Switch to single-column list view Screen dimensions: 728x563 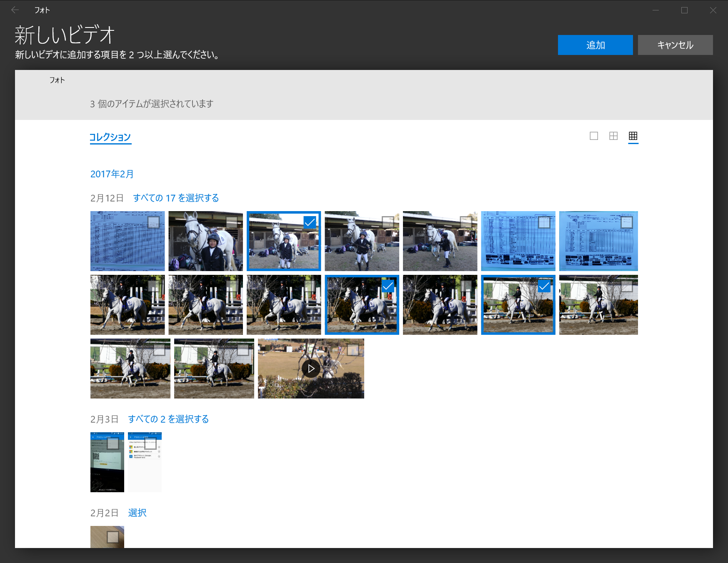point(593,136)
